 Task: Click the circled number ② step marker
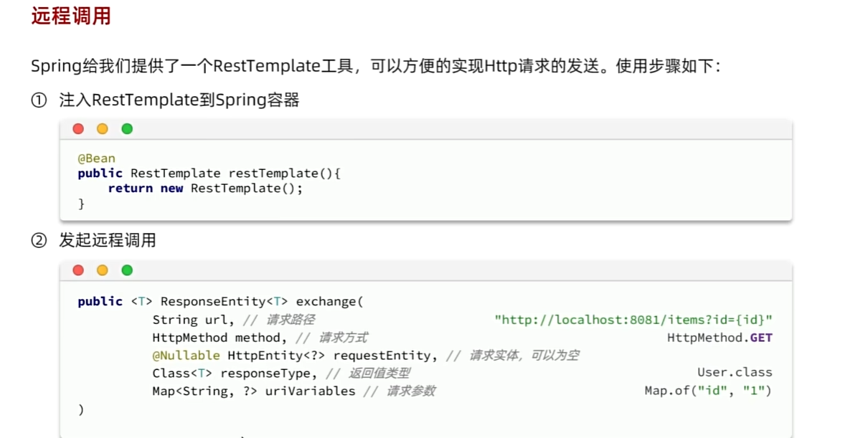point(39,241)
